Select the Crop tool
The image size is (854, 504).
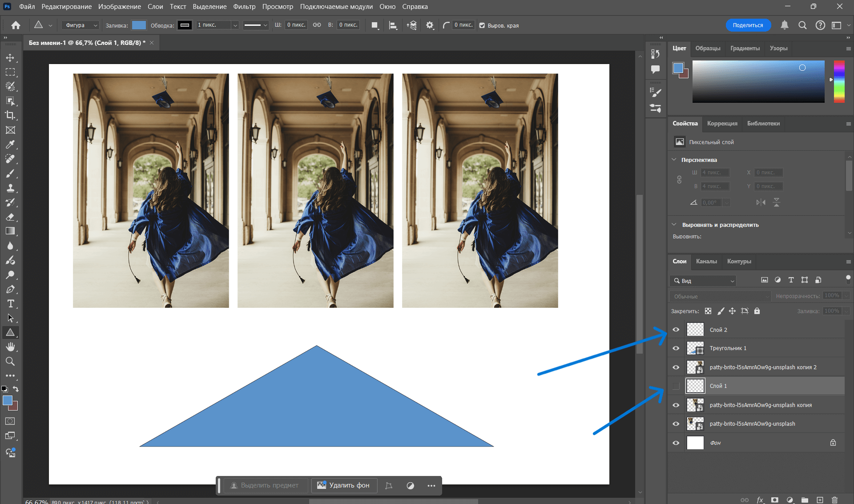coord(10,115)
